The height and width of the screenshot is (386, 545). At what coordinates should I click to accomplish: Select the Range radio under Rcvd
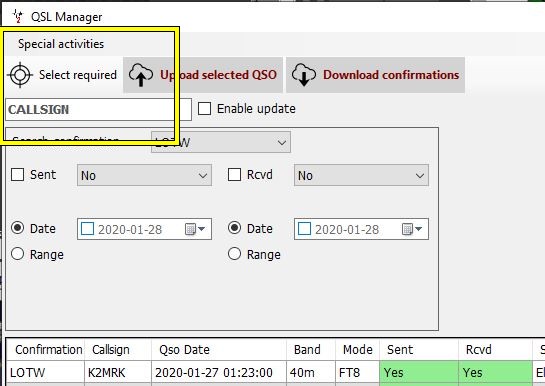pyautogui.click(x=234, y=254)
